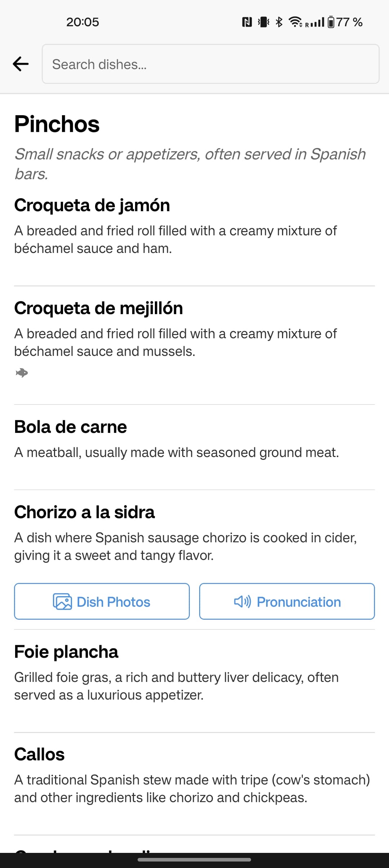Tap the gesture bar at screen bottom
Viewport: 389px width, 868px height.
point(194,859)
